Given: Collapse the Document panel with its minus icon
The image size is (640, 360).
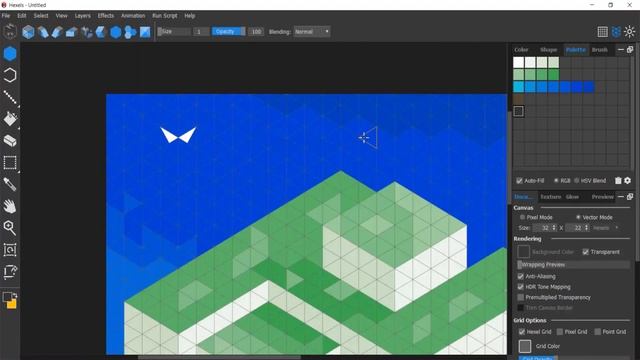Looking at the screenshot, I should tap(621, 197).
